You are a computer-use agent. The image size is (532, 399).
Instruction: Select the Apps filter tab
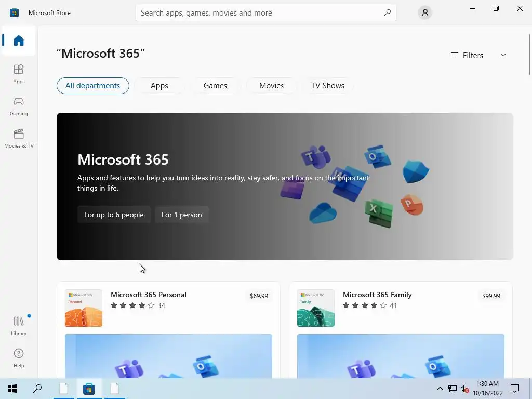pos(159,86)
